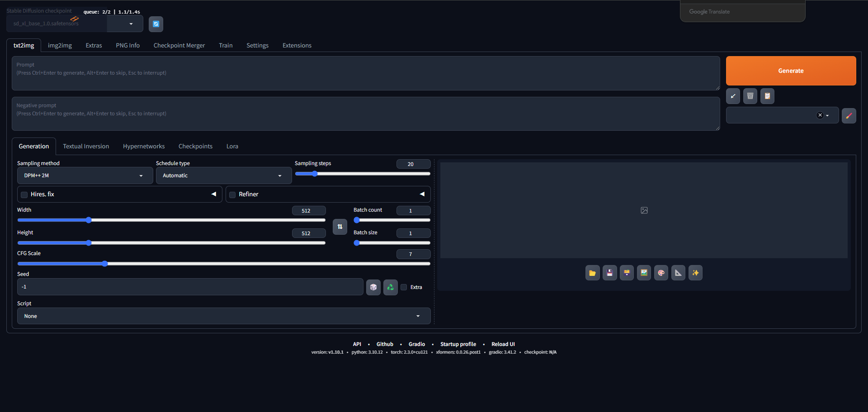Click into the Negative prompt text area
868x412 pixels.
366,114
